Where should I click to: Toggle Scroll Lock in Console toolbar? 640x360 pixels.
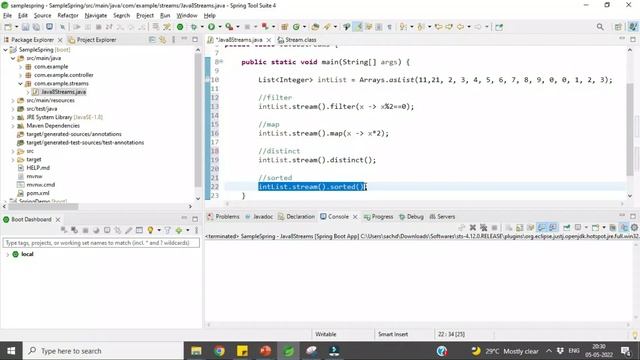click(520, 227)
